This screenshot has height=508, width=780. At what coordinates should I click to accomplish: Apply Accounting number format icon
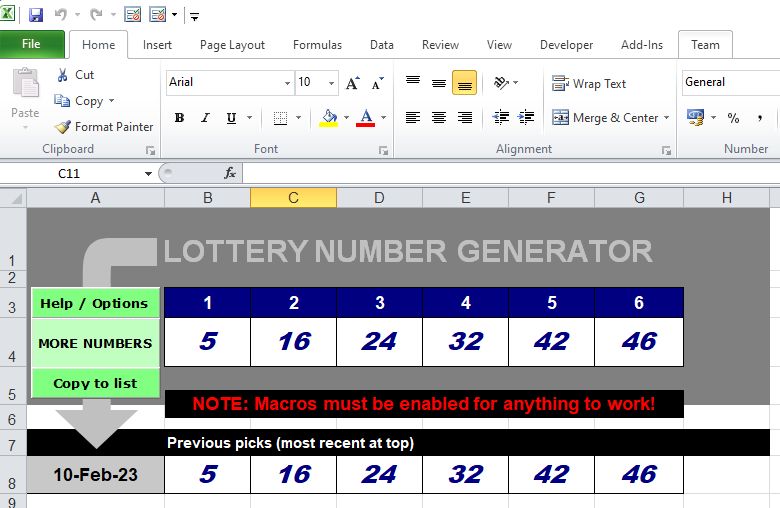coord(695,118)
